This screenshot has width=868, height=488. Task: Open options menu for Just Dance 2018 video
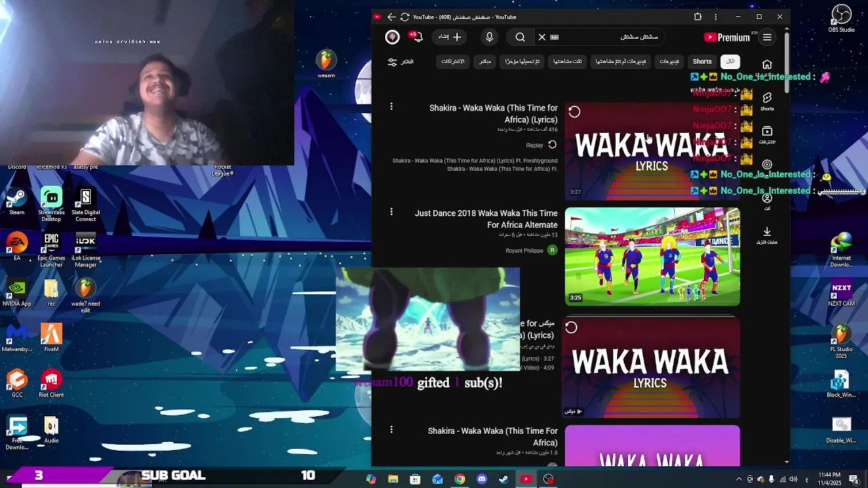tap(391, 212)
